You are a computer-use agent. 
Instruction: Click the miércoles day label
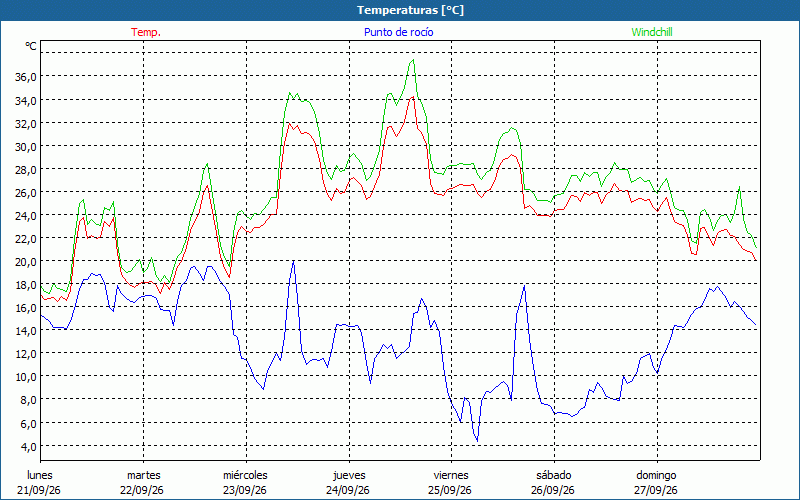[x=245, y=475]
